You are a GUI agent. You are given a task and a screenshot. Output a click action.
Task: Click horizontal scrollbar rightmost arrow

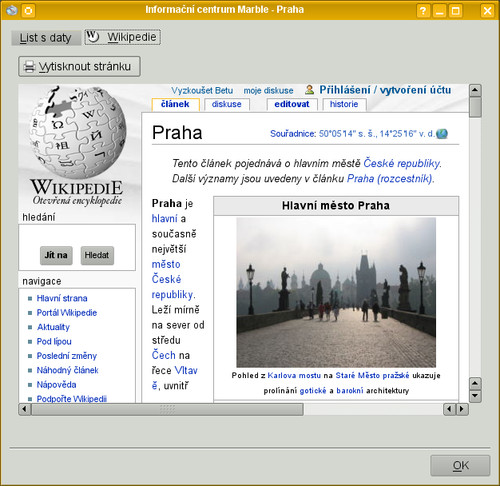462,409
